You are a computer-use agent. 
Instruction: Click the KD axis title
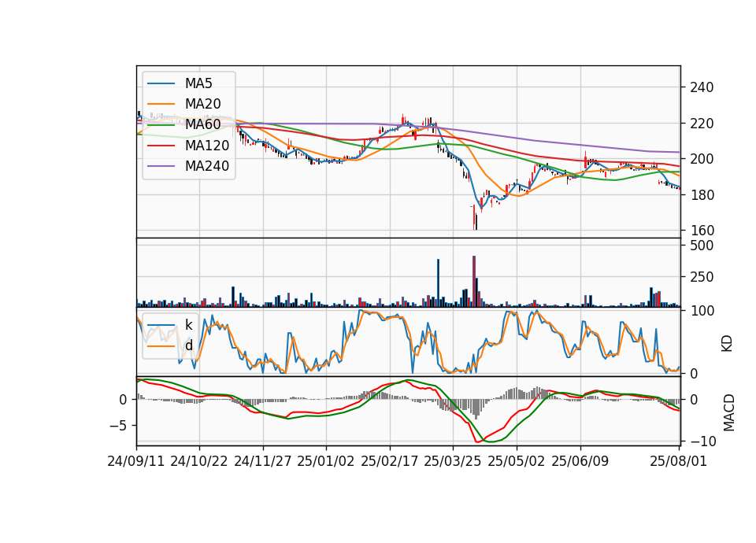point(727,343)
